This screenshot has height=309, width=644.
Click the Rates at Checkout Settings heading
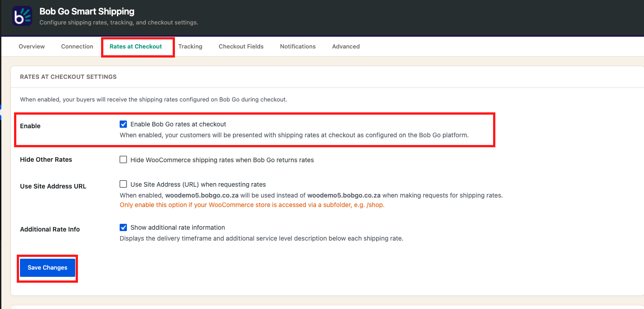tap(68, 77)
